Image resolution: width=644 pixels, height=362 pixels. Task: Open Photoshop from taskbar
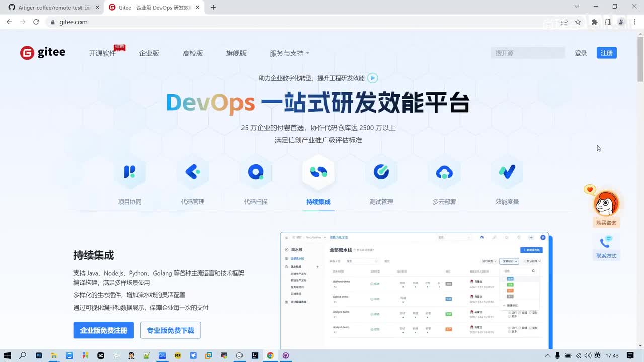tap(39, 355)
